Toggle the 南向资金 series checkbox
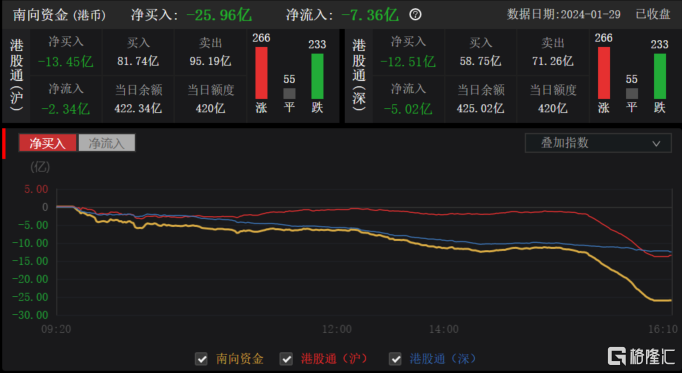Screen dimensions: 682x373 [201, 359]
